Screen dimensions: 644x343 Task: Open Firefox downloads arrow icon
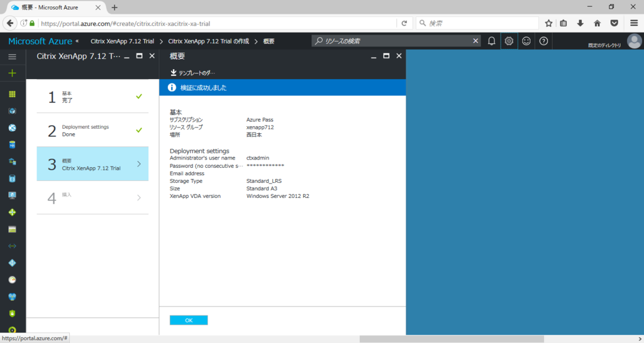click(x=580, y=23)
